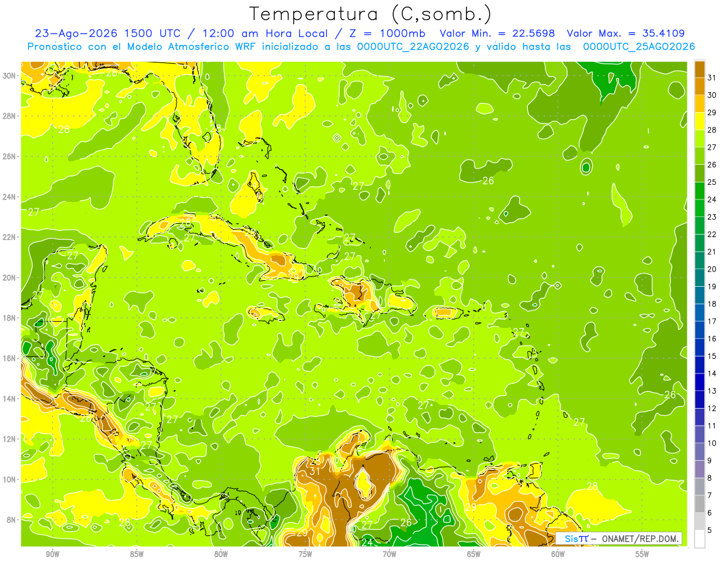Click the '24' contour label near map bottom
Image resolution: width=728 pixels, height=562 pixels.
tap(367, 542)
